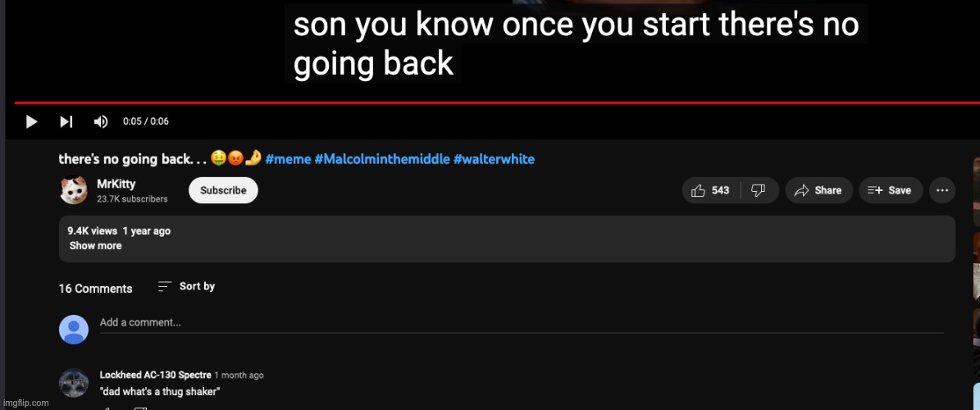Click the play button in the video player
This screenshot has width=980, height=410.
[x=32, y=121]
